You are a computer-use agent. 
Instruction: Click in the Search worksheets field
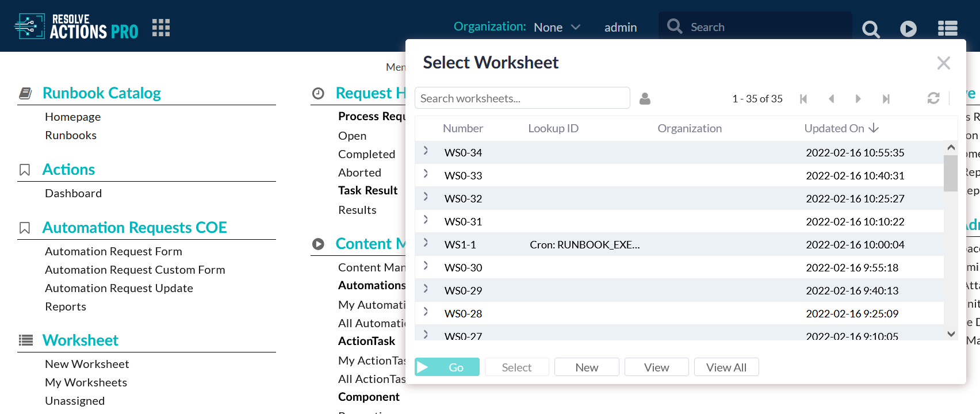tap(522, 98)
